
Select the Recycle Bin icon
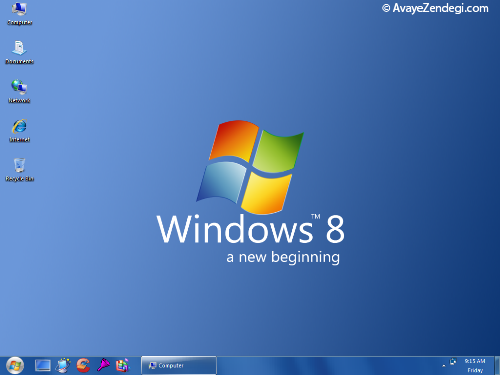[x=19, y=170]
